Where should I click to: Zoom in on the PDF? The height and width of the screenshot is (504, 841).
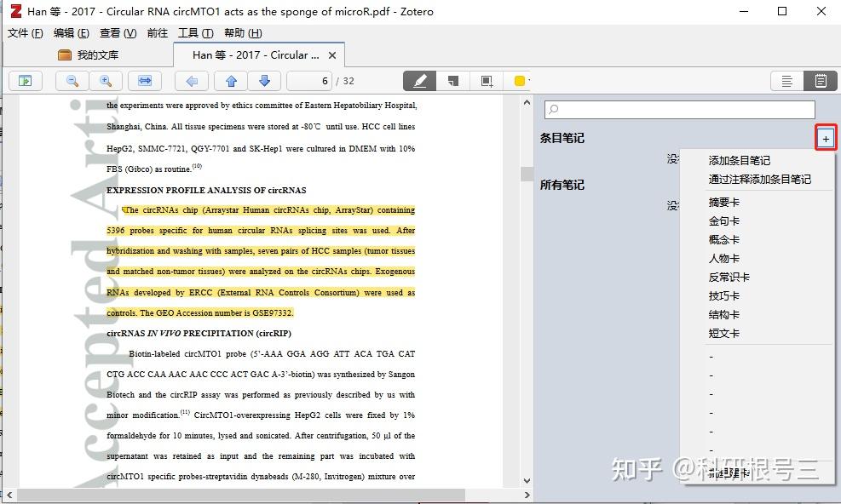point(105,80)
